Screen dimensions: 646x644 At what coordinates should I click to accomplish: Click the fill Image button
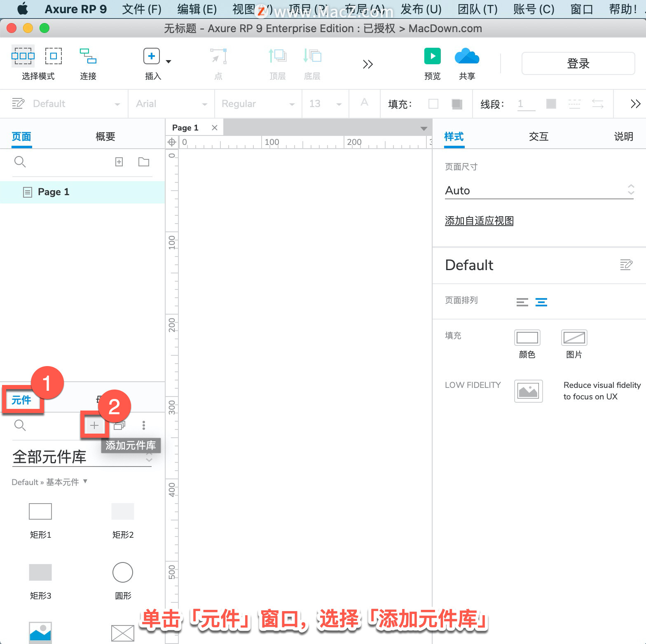pyautogui.click(x=574, y=338)
